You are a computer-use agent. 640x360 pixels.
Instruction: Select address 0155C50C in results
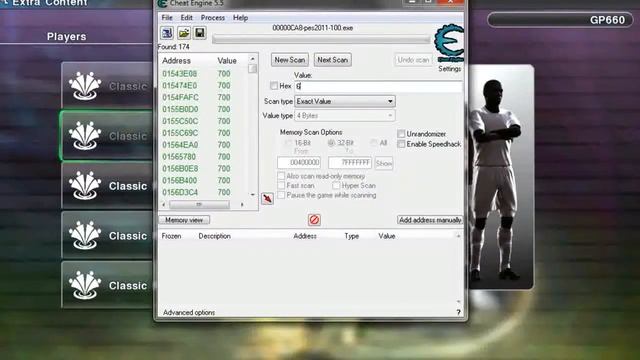(x=180, y=121)
